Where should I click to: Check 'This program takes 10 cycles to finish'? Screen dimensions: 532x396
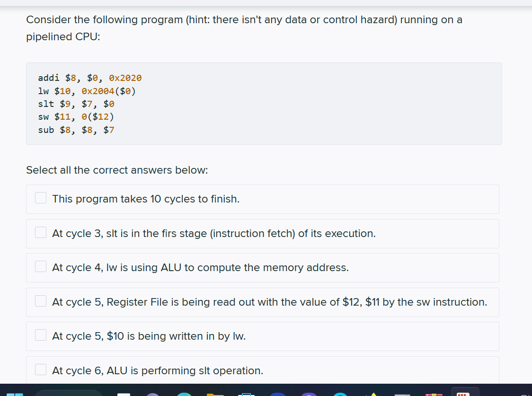pos(41,198)
